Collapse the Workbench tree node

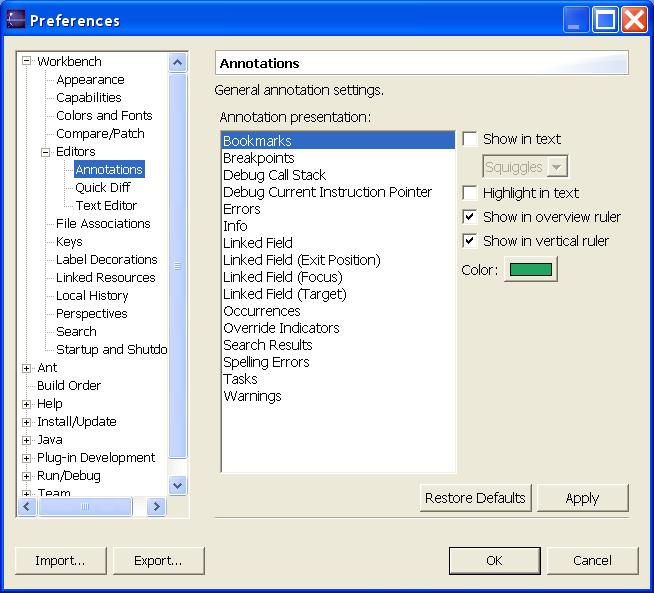tap(27, 62)
